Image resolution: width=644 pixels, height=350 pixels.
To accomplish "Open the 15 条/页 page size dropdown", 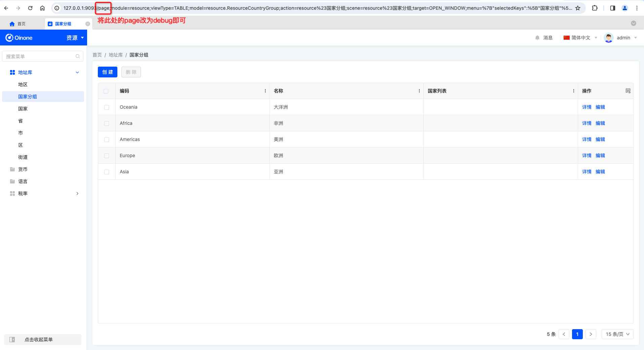I will [617, 334].
